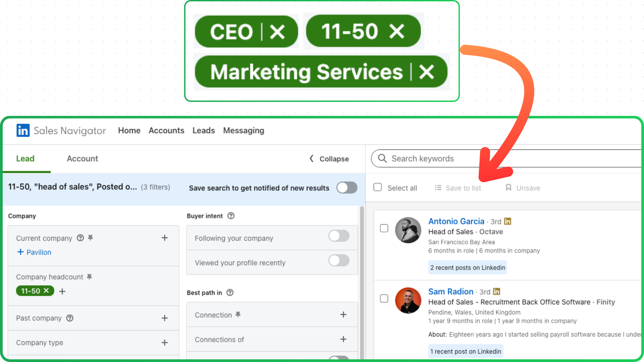Expand the Connection filter

[x=343, y=315]
